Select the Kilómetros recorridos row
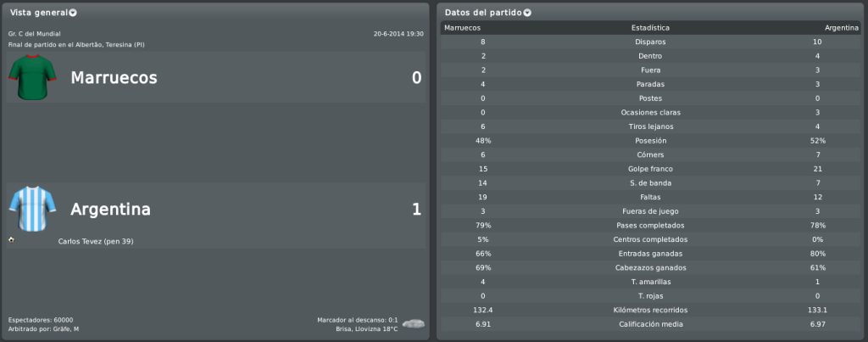The height and width of the screenshot is (342, 868). pos(650,311)
